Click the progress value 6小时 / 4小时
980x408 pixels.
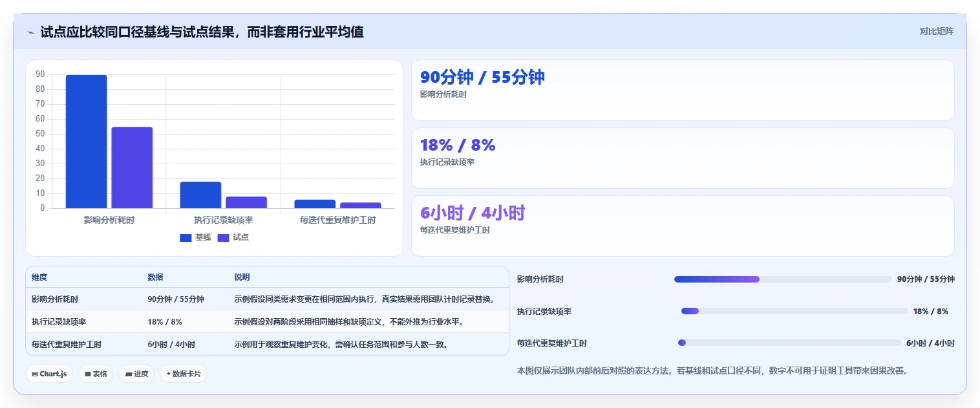(x=930, y=343)
